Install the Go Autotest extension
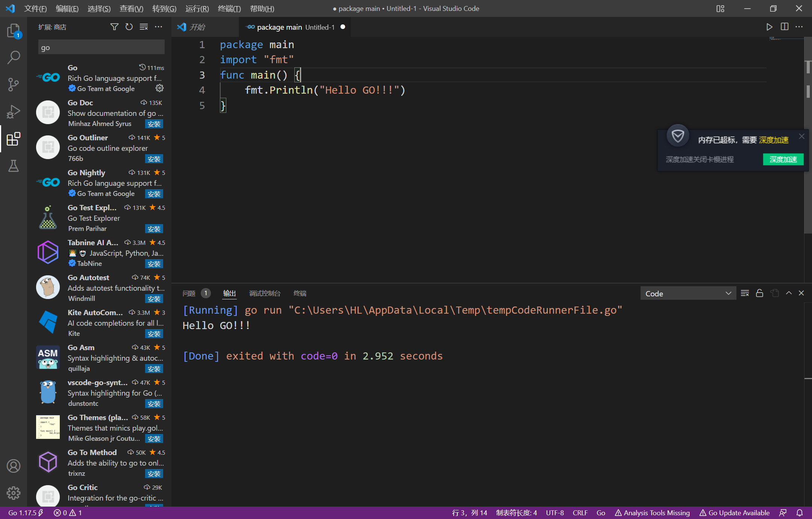Image resolution: width=812 pixels, height=519 pixels. (x=154, y=299)
